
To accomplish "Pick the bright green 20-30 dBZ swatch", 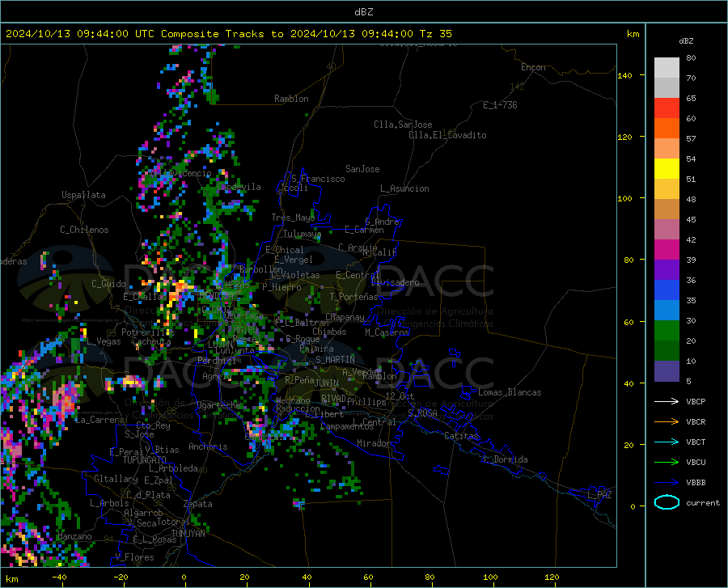I will pyautogui.click(x=667, y=331).
